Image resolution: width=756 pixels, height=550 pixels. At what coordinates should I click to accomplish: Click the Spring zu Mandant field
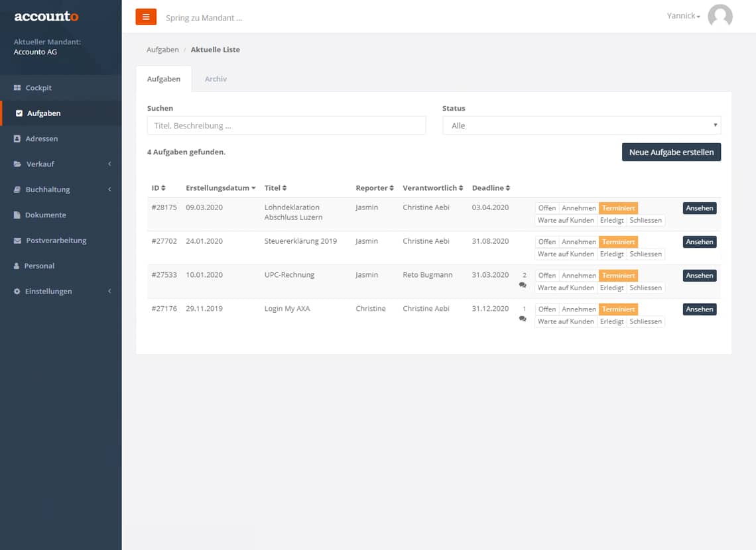[x=204, y=18]
